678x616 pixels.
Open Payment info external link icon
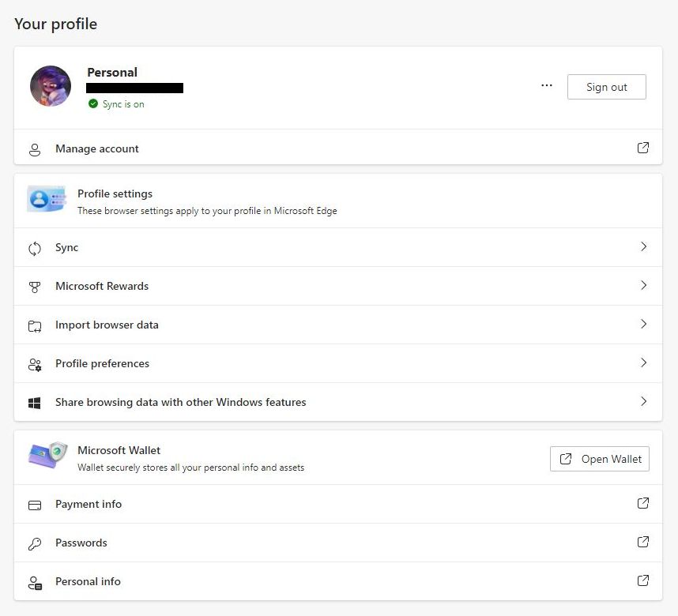pyautogui.click(x=643, y=503)
